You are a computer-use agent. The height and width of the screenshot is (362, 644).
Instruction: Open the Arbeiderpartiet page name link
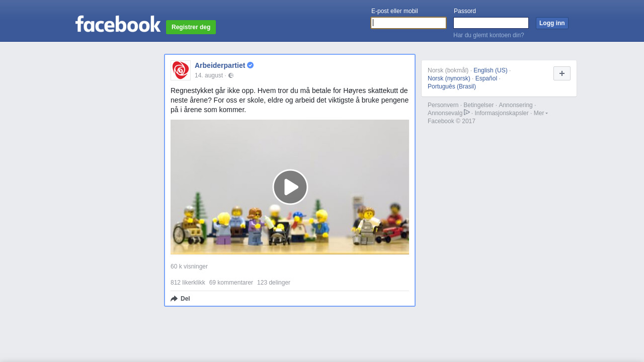tap(220, 65)
